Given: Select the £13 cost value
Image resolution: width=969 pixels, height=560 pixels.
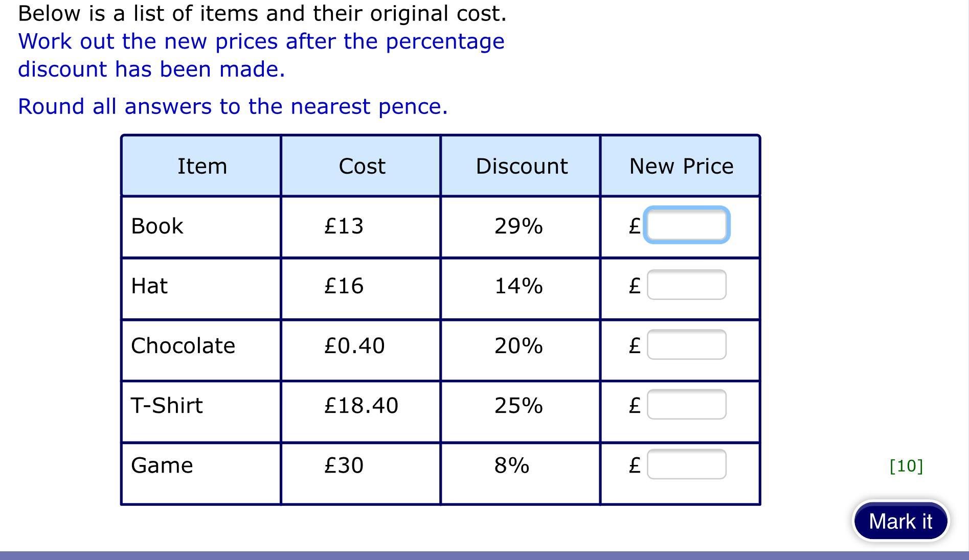Looking at the screenshot, I should pyautogui.click(x=344, y=226).
